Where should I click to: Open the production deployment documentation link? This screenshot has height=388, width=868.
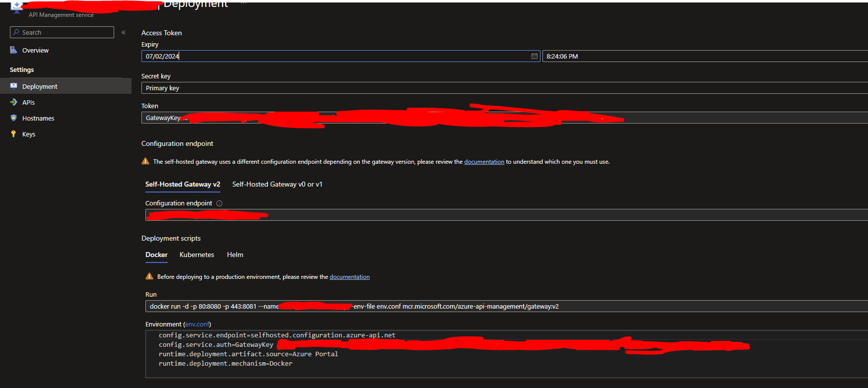pyautogui.click(x=349, y=277)
